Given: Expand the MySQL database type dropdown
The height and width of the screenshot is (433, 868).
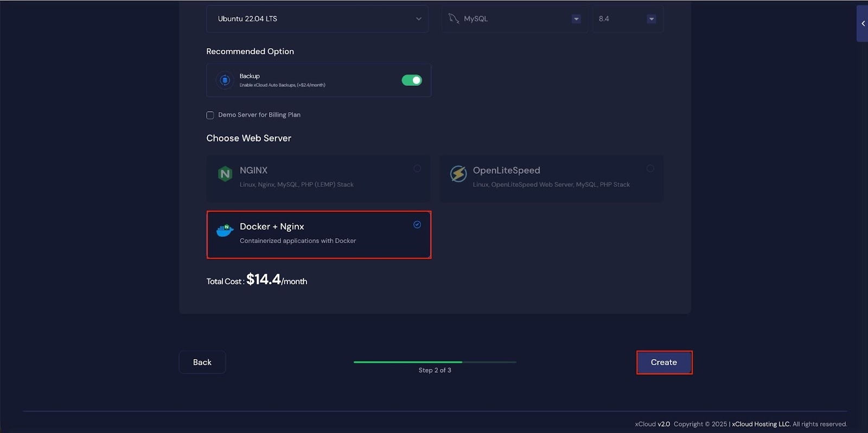Looking at the screenshot, I should [x=576, y=19].
